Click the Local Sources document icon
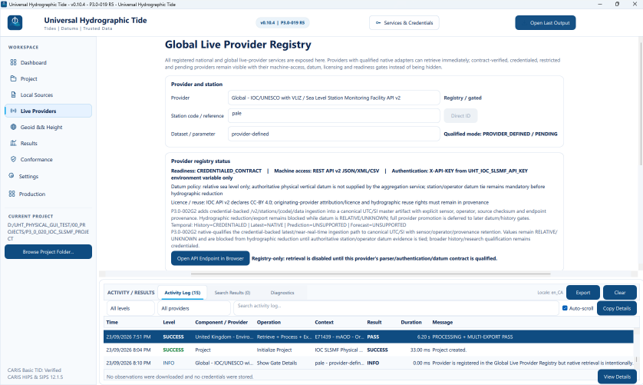This screenshot has width=643, height=385. [x=13, y=95]
